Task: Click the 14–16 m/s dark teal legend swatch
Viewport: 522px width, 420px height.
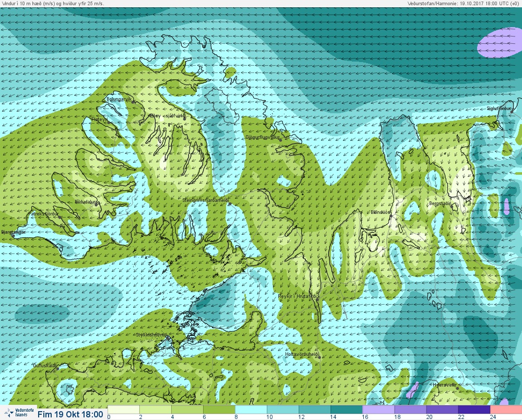Action: click(x=347, y=410)
